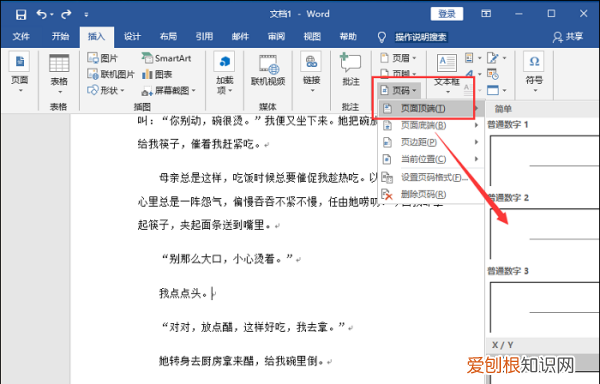Open the Quick Parts dropdown arrow

coord(479,58)
